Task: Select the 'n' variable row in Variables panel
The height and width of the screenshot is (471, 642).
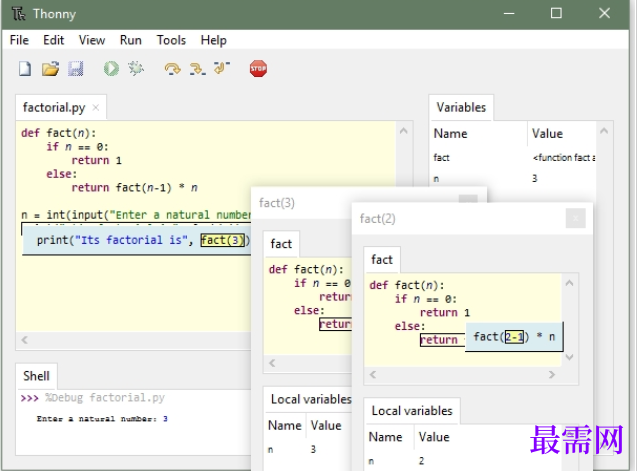Action: (513, 179)
